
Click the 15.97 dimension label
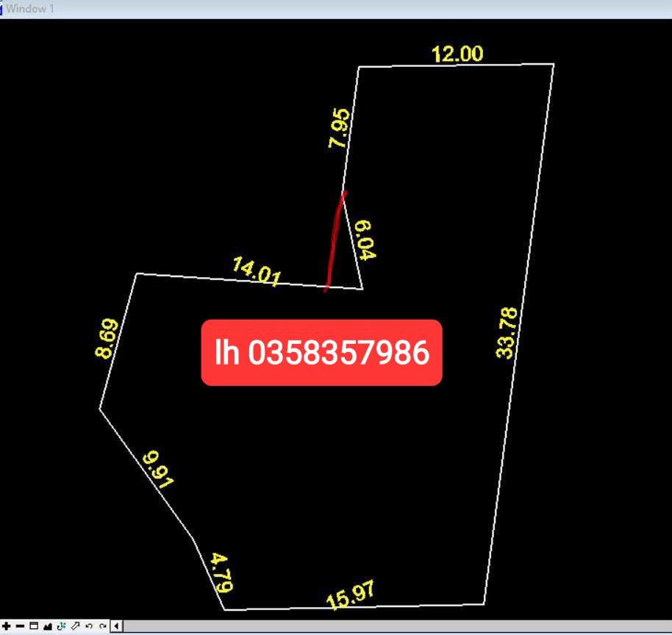(350, 595)
